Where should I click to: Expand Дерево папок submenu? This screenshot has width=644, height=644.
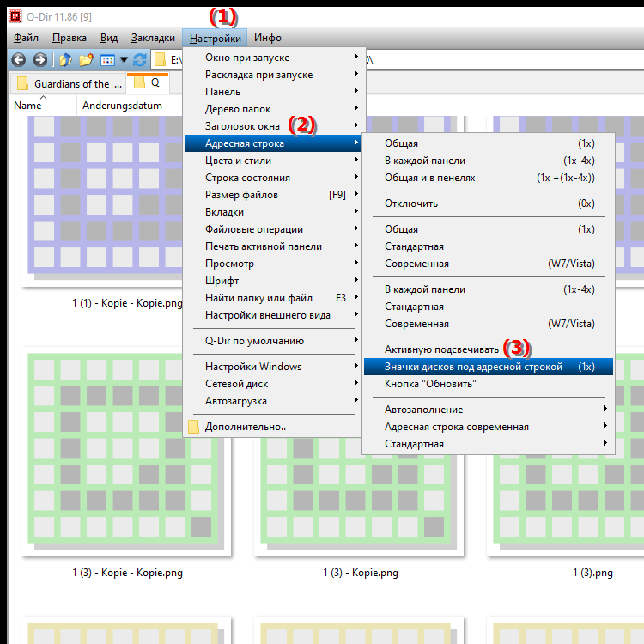pyautogui.click(x=272, y=109)
